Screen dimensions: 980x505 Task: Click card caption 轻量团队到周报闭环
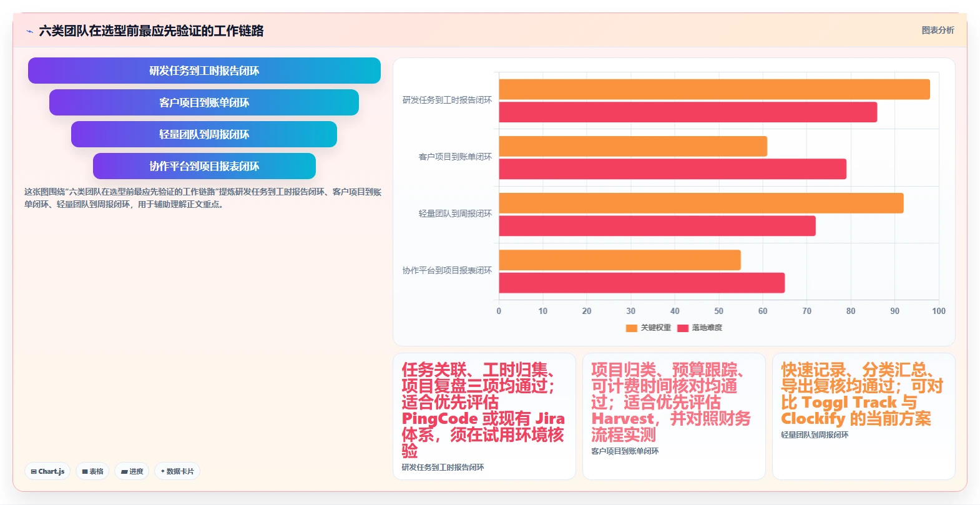point(815,434)
